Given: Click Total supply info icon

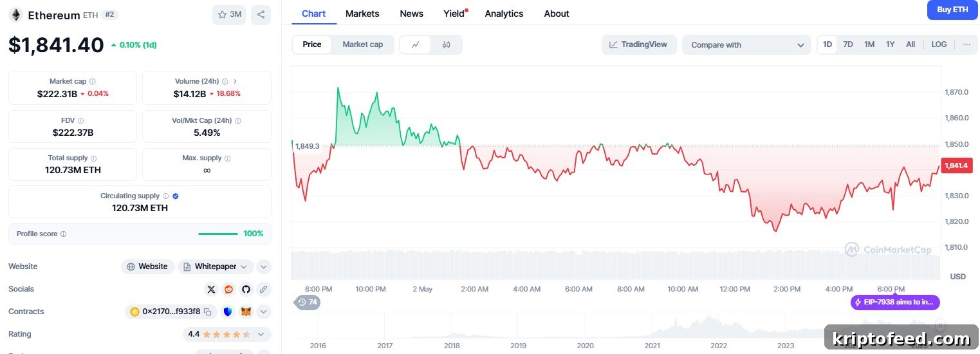Looking at the screenshot, I should pos(94,158).
